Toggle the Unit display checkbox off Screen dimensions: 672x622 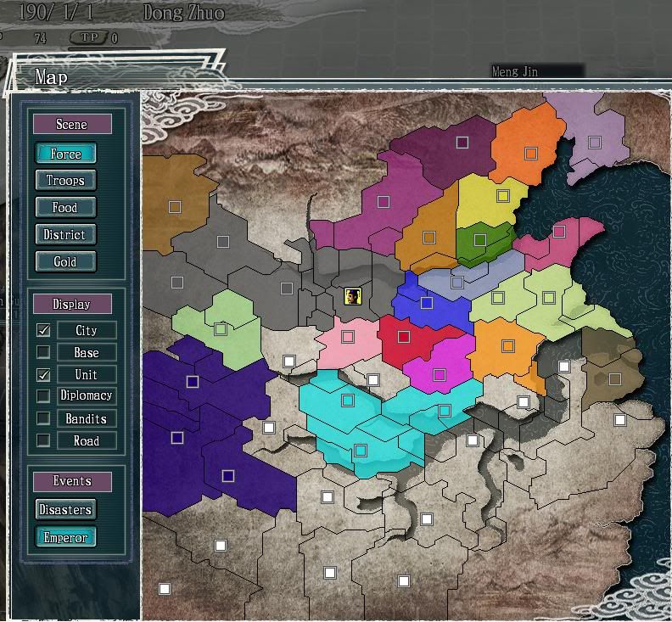(x=43, y=375)
